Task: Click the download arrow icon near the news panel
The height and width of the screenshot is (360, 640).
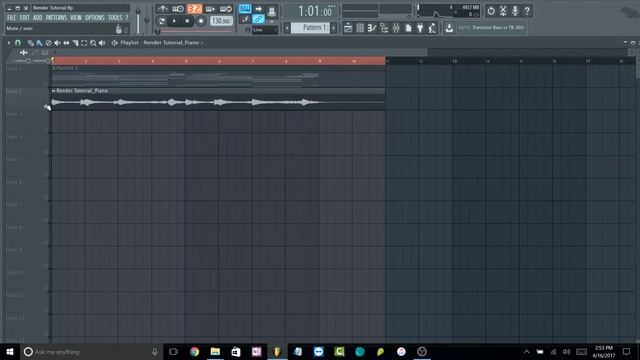Action: (x=449, y=28)
